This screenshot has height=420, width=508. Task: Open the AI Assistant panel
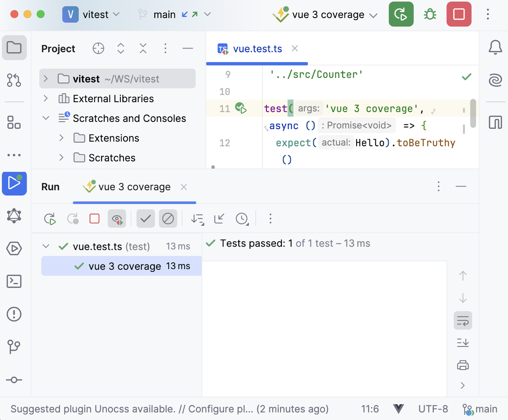point(495,80)
